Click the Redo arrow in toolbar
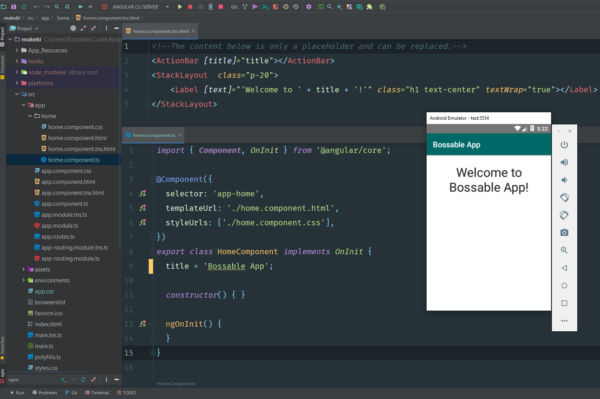 click(x=47, y=7)
